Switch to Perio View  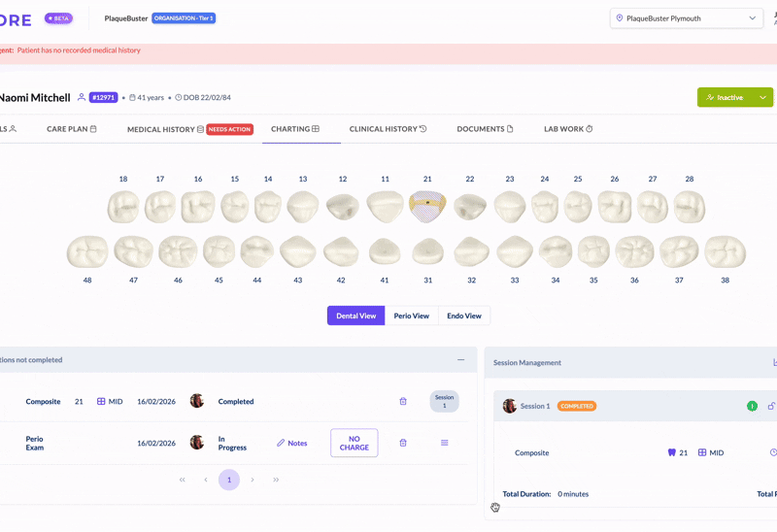(x=412, y=316)
